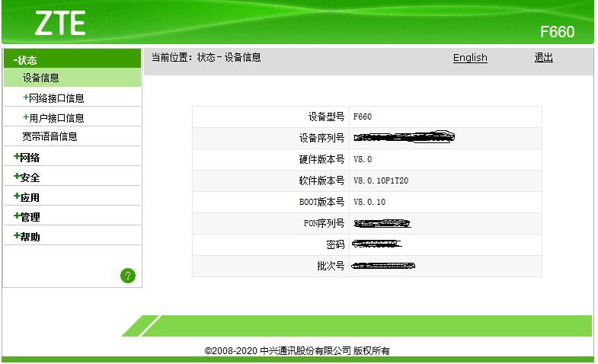Image resolution: width=598 pixels, height=364 pixels.
Task: Click the 设备型号 label
Action: [326, 117]
